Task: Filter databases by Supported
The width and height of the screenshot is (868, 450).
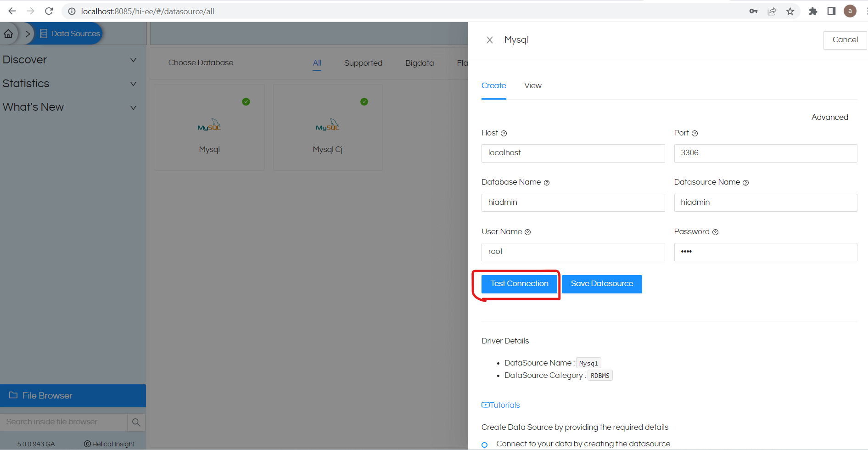Action: 363,63
